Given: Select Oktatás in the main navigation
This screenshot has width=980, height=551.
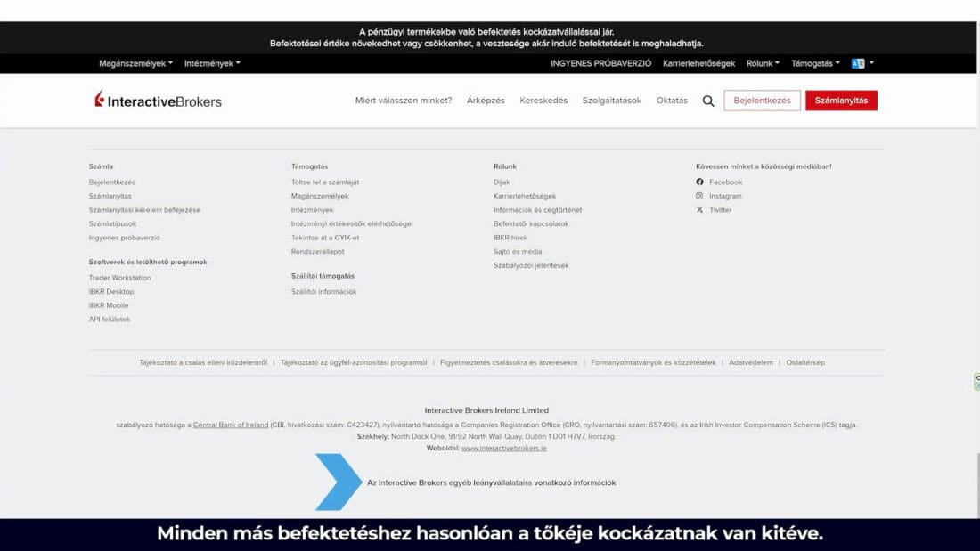Looking at the screenshot, I should [672, 101].
